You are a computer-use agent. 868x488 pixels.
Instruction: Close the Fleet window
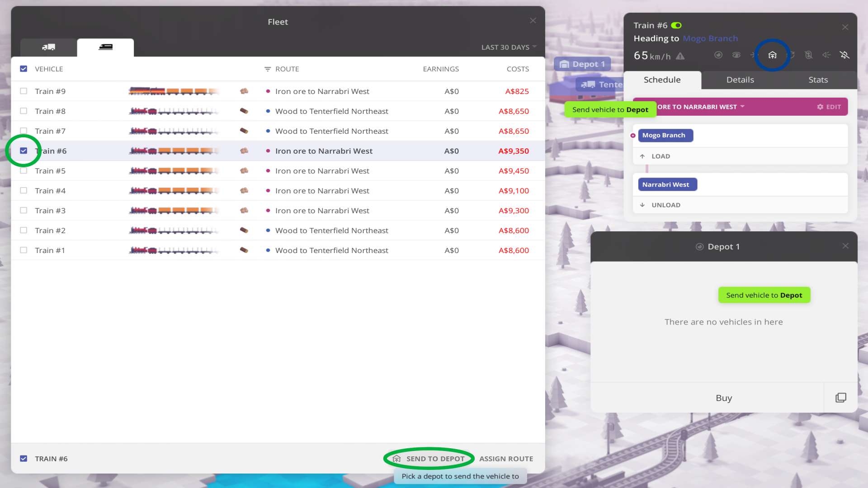click(x=533, y=21)
